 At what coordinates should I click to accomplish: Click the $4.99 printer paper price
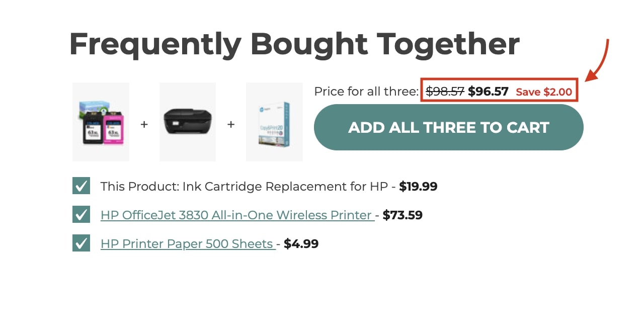[x=301, y=244]
